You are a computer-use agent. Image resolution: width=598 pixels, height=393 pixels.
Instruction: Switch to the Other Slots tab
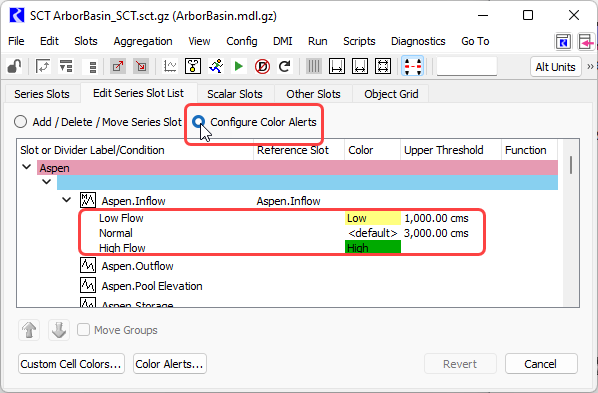pos(313,94)
